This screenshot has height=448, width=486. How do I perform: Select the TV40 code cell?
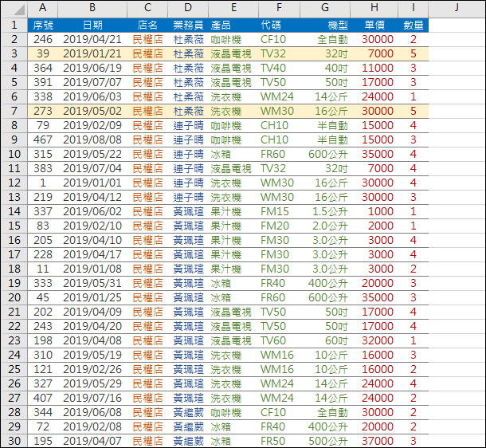point(280,69)
